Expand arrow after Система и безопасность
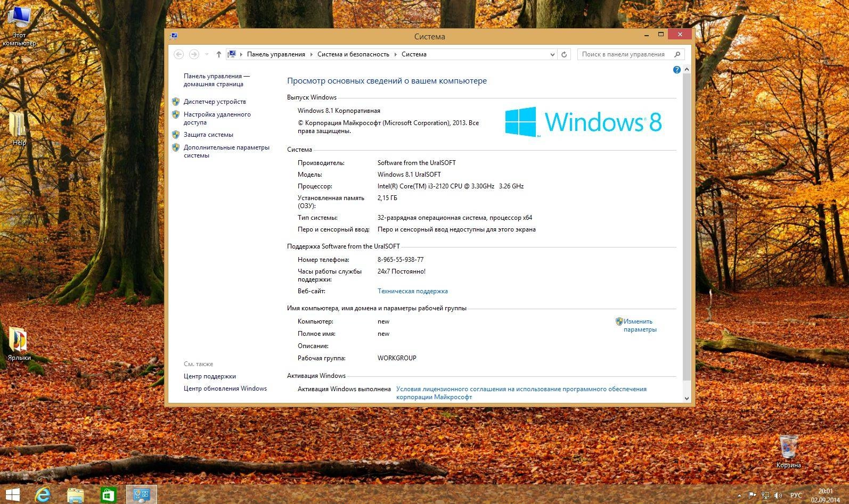 (x=396, y=54)
